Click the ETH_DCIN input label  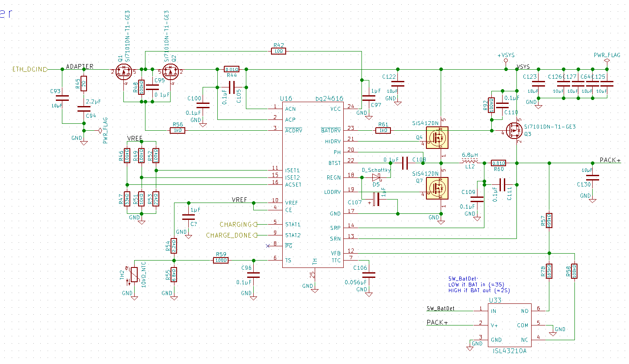click(29, 69)
